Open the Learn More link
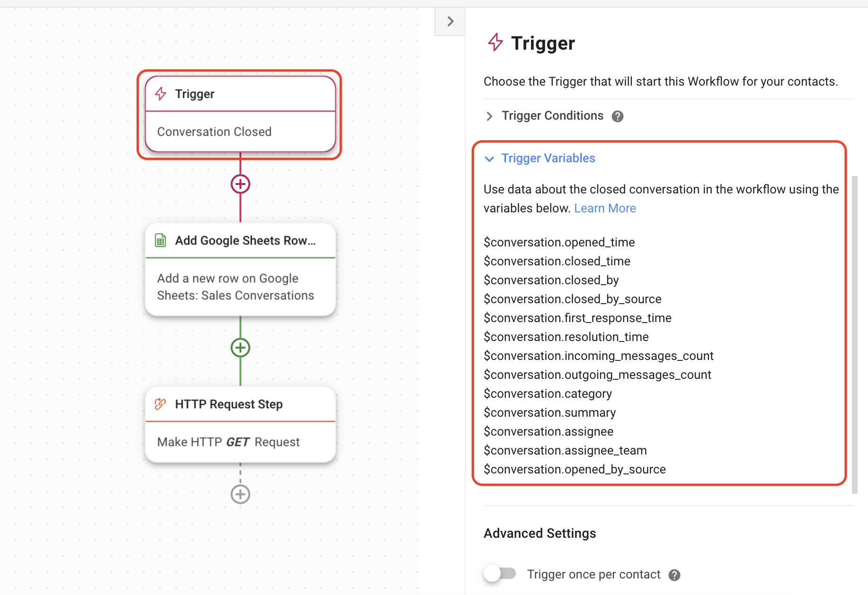Image resolution: width=868 pixels, height=595 pixels. pos(605,208)
